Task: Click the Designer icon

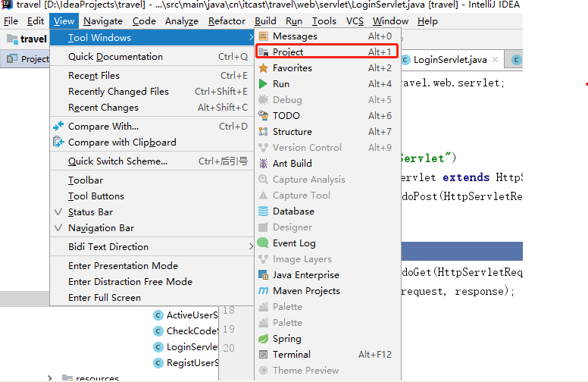Action: click(x=263, y=227)
